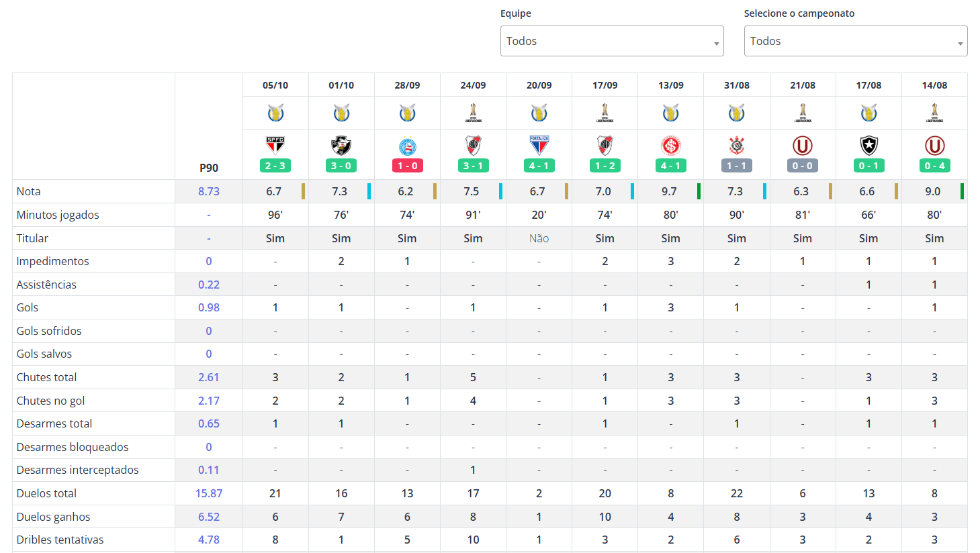
Task: Open the Vasco da Gama crest
Action: tap(341, 145)
